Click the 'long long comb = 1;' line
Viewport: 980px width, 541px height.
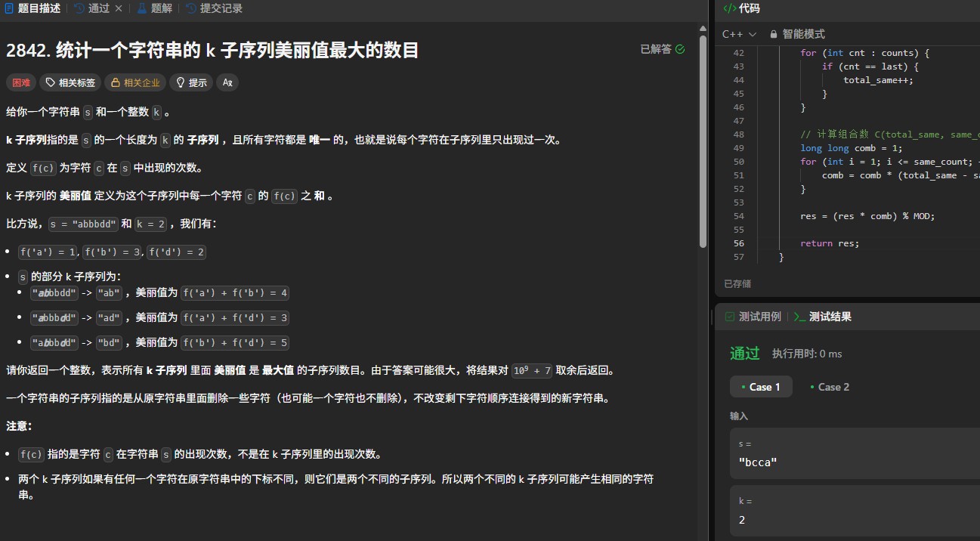851,148
